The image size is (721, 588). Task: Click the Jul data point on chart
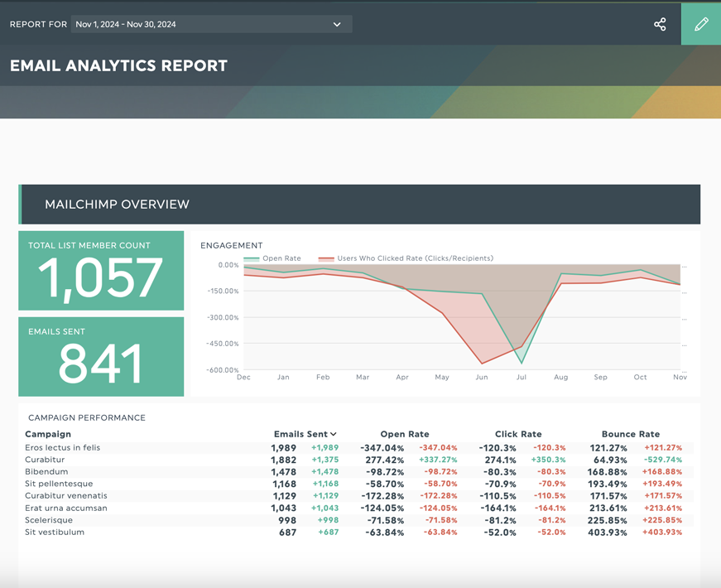click(x=522, y=363)
